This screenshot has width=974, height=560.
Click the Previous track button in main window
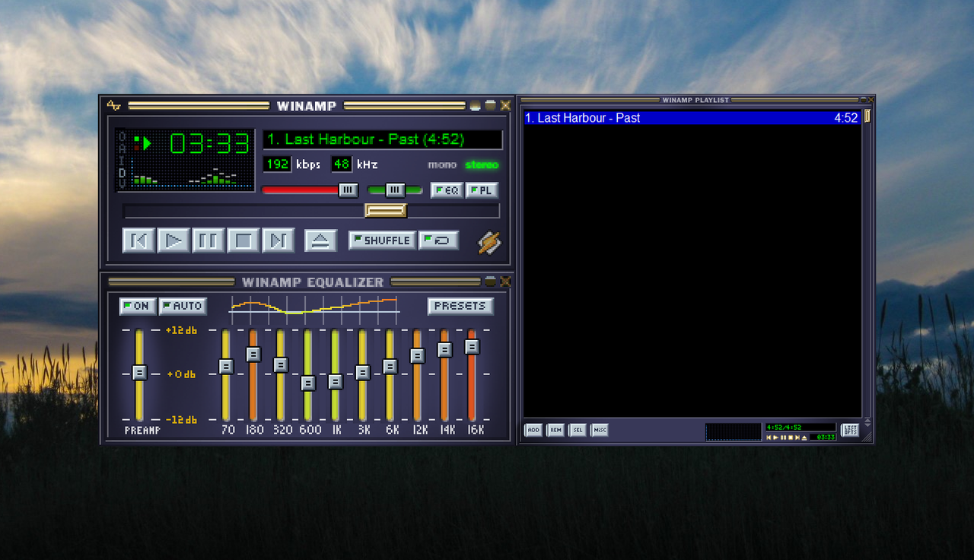pyautogui.click(x=139, y=240)
